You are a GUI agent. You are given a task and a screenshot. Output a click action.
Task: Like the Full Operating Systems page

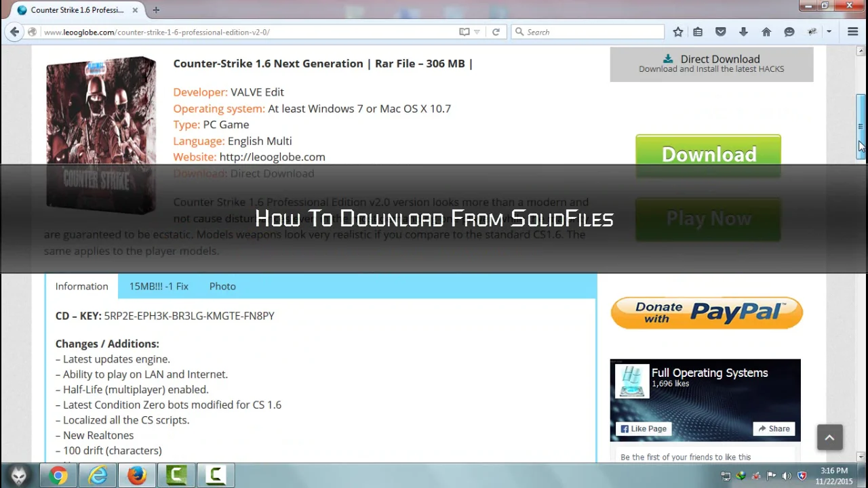click(x=644, y=428)
